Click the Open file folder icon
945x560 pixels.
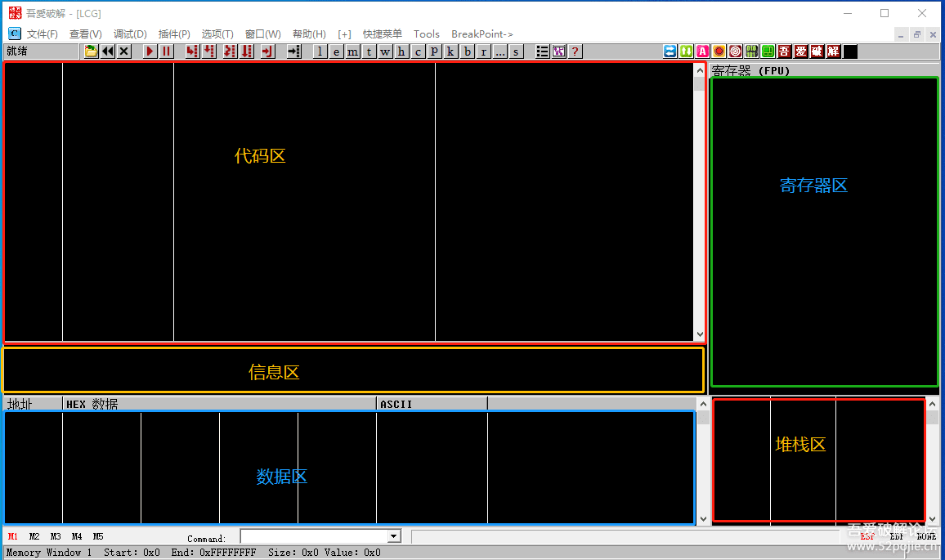(91, 52)
